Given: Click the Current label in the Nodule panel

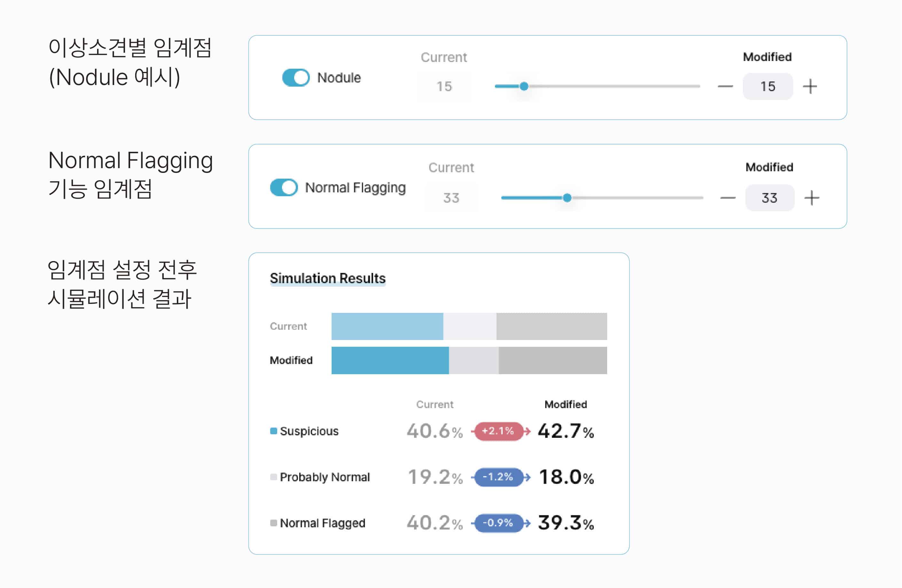Looking at the screenshot, I should pos(443,57).
